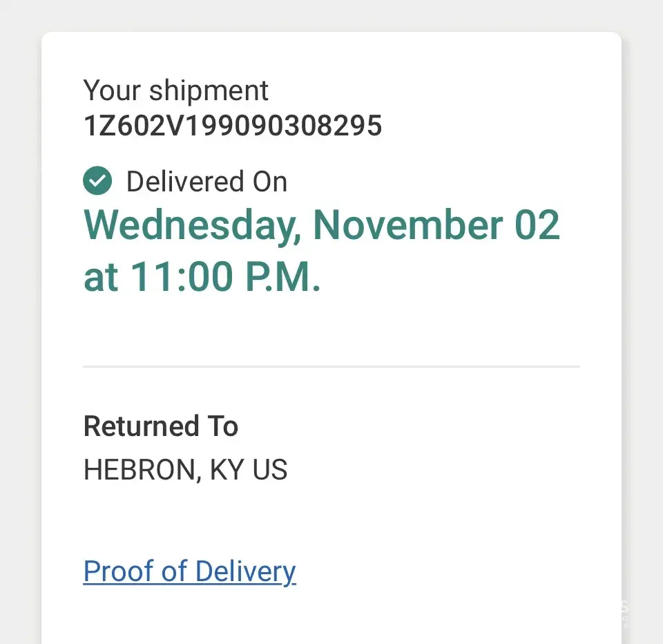Select tracking number 1Z602V199090308295
This screenshot has width=663, height=644.
click(x=232, y=126)
